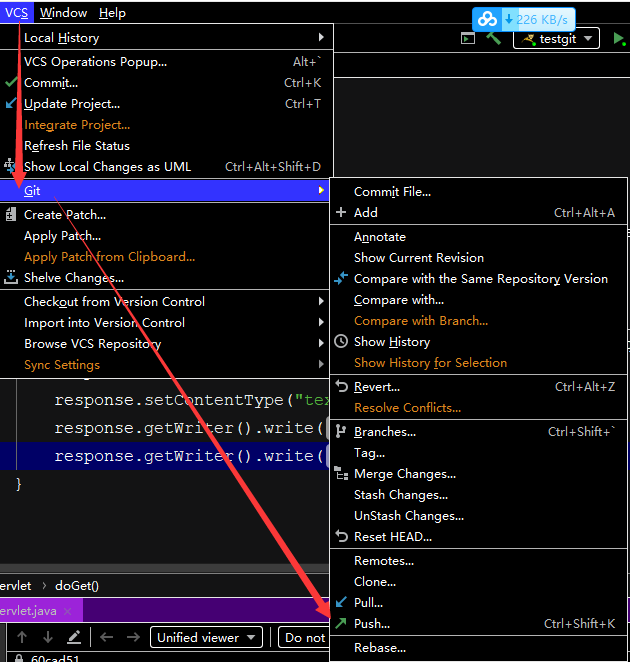Viewport: 630px width, 662px height.
Task: Select VCS Operations Popup entry
Action: pos(166,62)
